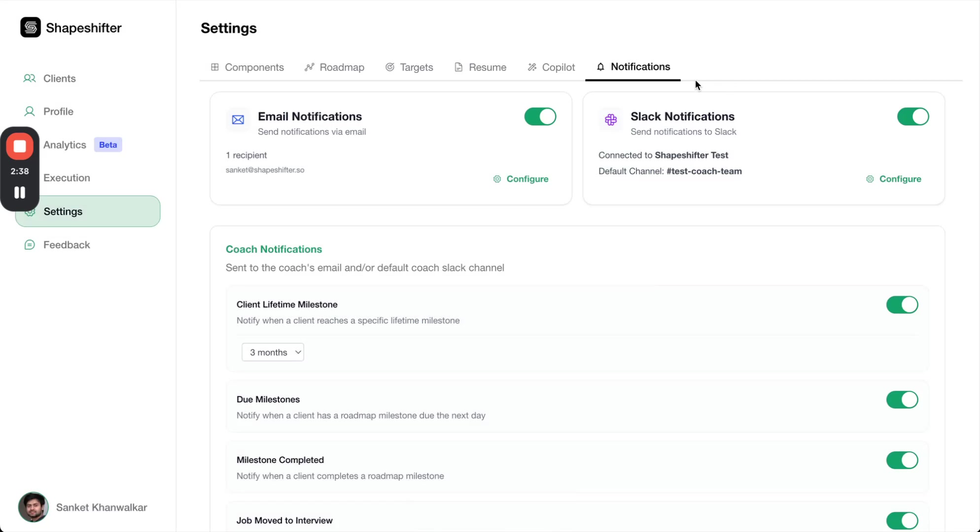Toggle the Client Lifetime Milestone notification

point(902,305)
